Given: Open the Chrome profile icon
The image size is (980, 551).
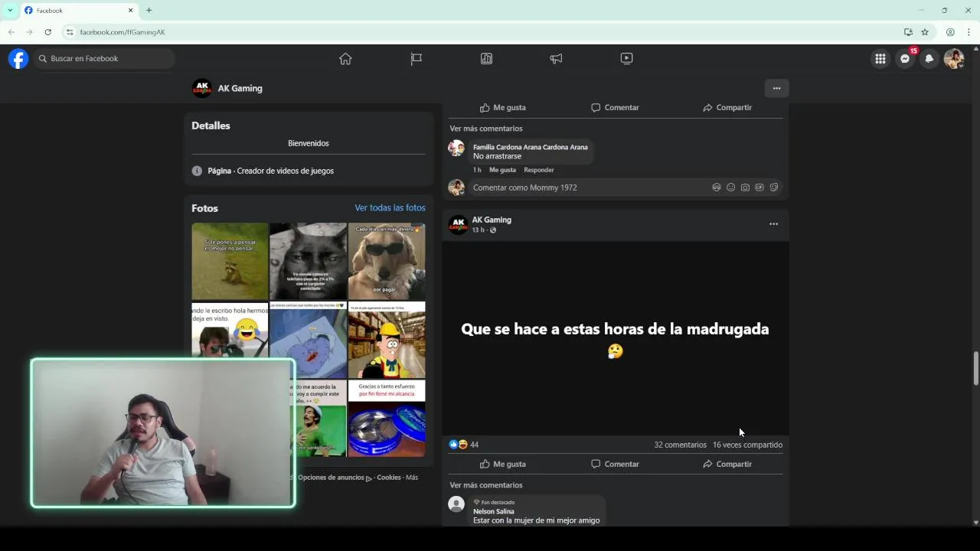Looking at the screenshot, I should tap(950, 32).
